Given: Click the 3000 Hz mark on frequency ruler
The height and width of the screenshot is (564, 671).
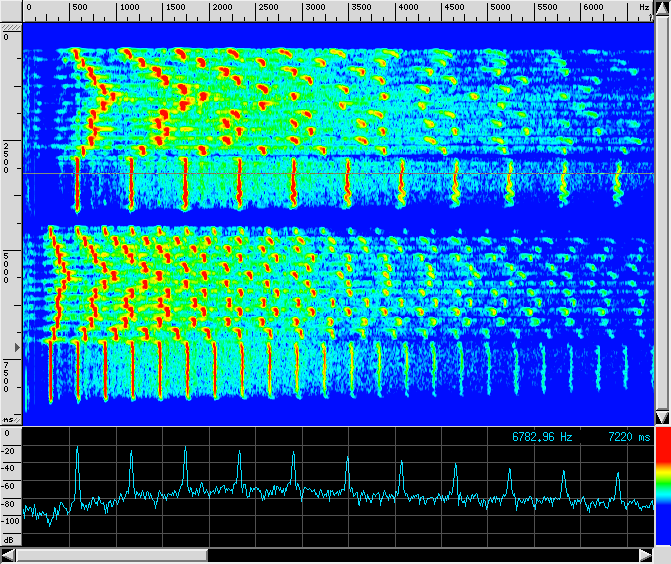Looking at the screenshot, I should [315, 8].
